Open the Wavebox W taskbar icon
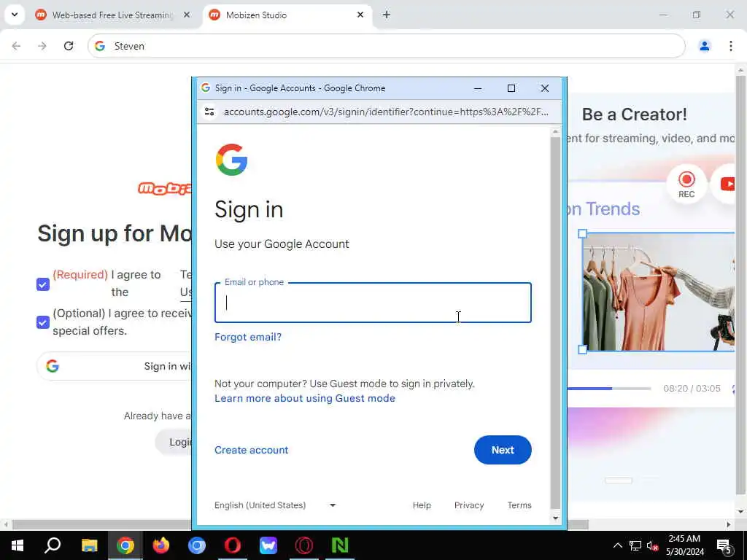747x560 pixels. pos(268,545)
